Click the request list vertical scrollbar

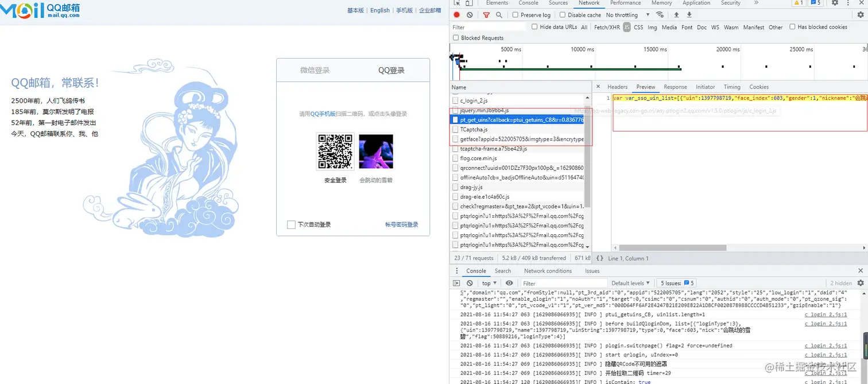tap(587, 158)
